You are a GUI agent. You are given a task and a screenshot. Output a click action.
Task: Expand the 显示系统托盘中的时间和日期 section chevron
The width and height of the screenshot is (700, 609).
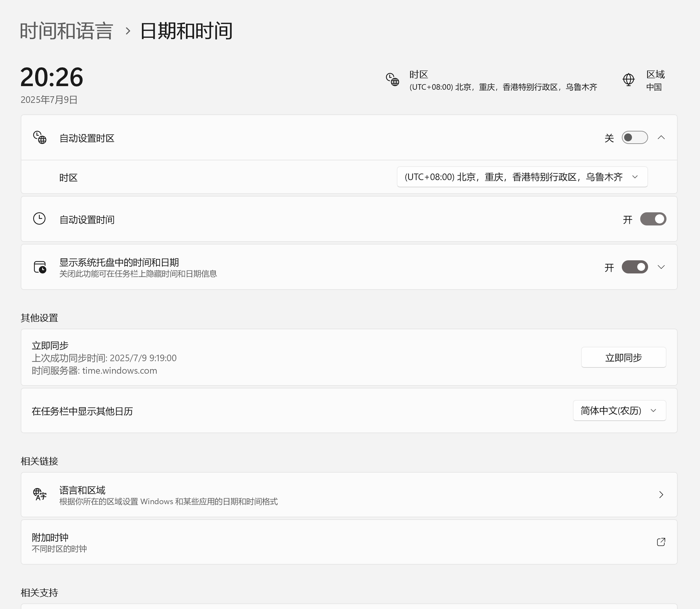(661, 267)
